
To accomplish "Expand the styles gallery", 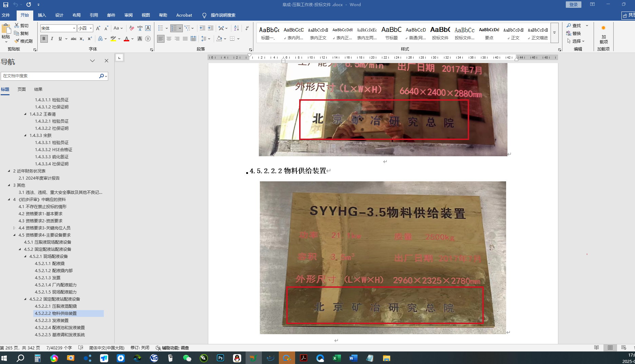I will (x=555, y=33).
